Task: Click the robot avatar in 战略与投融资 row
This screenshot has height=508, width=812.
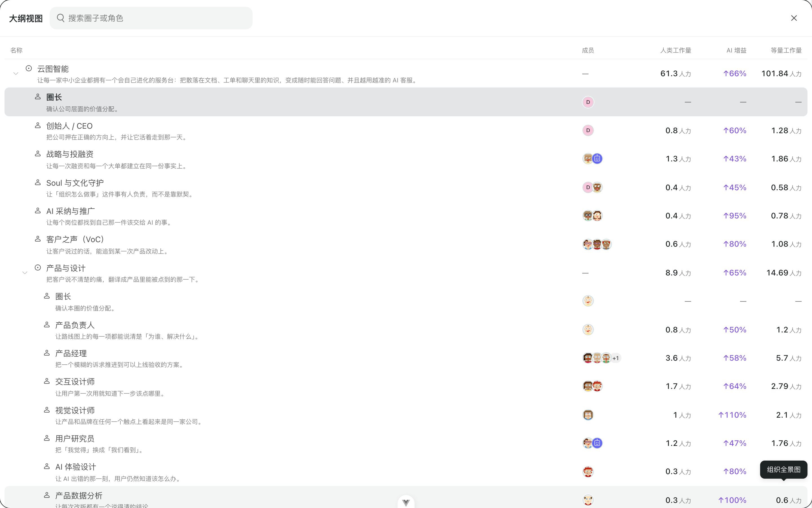Action: [597, 159]
